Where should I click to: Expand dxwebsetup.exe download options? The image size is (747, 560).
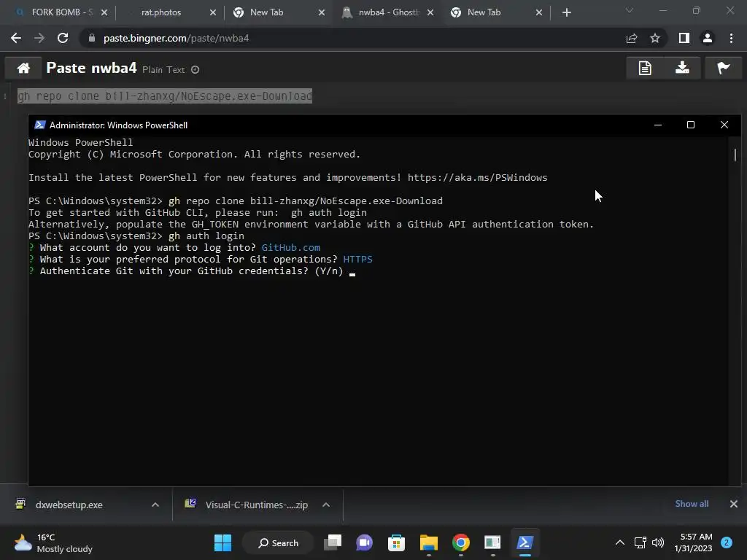tap(155, 505)
